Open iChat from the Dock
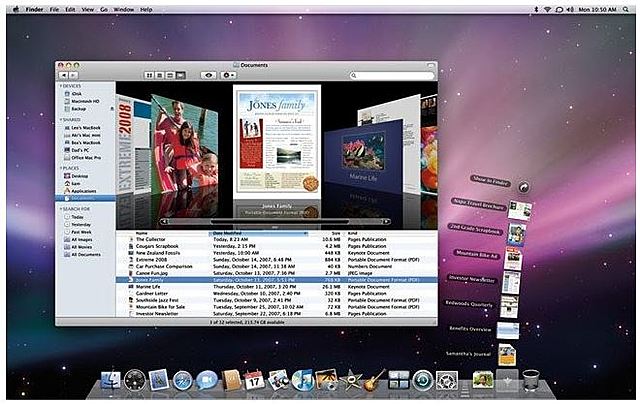The image size is (640, 407). point(207,380)
